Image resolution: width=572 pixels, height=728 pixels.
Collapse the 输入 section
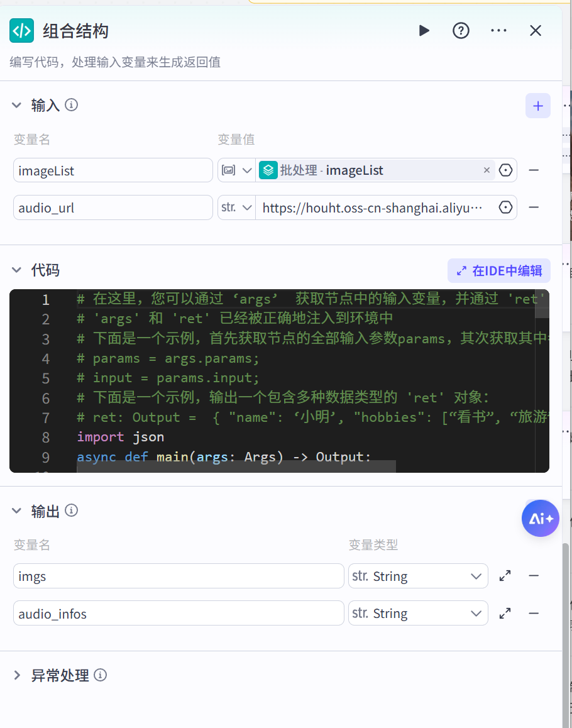(16, 105)
